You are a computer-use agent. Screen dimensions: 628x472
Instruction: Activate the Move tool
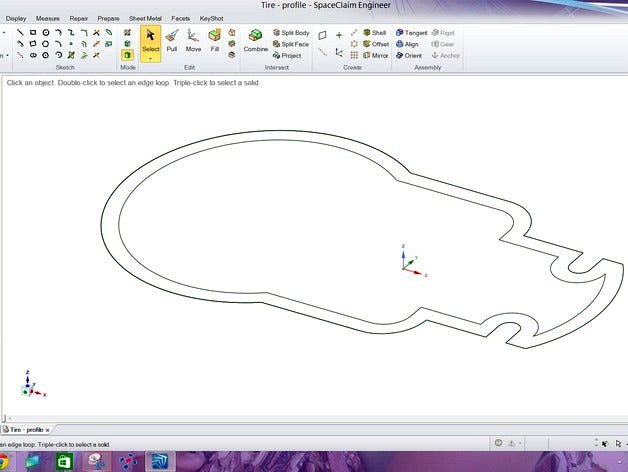[x=193, y=39]
